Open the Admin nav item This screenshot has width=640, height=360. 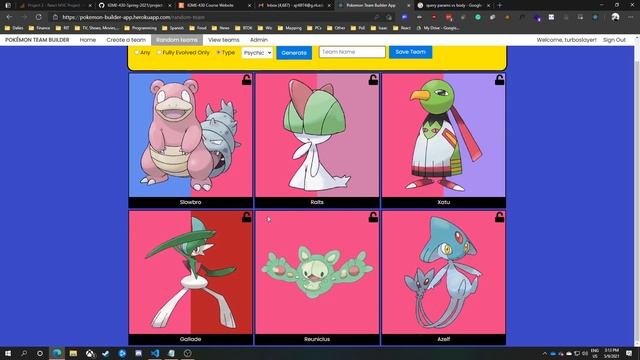(259, 40)
